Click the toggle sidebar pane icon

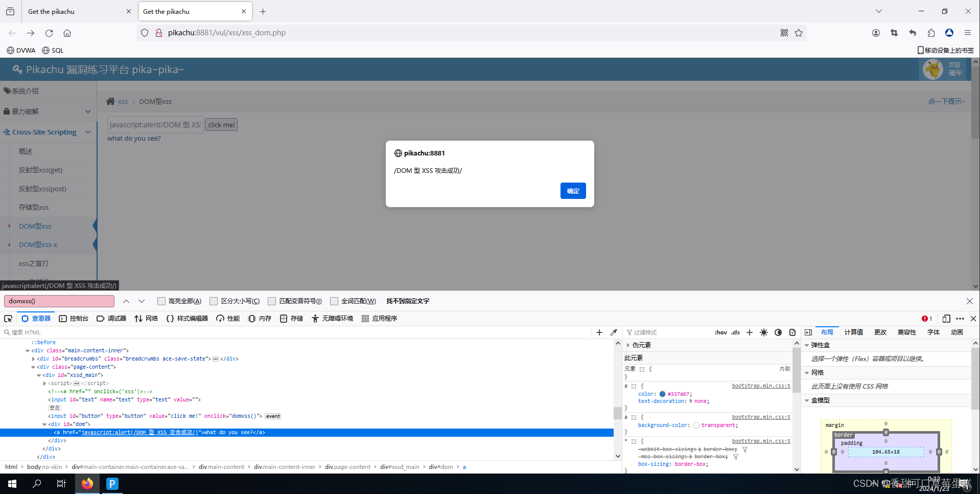click(x=808, y=332)
